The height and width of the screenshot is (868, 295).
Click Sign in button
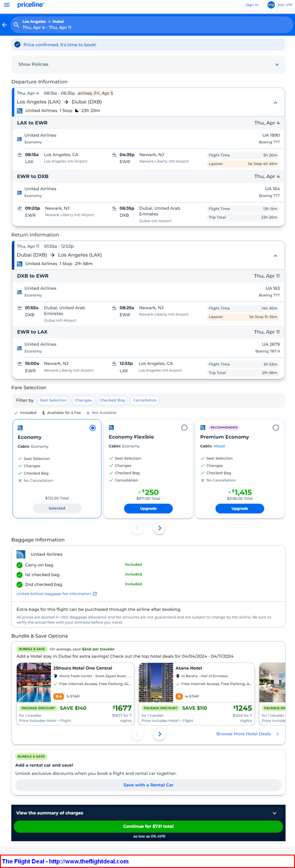(252, 5)
